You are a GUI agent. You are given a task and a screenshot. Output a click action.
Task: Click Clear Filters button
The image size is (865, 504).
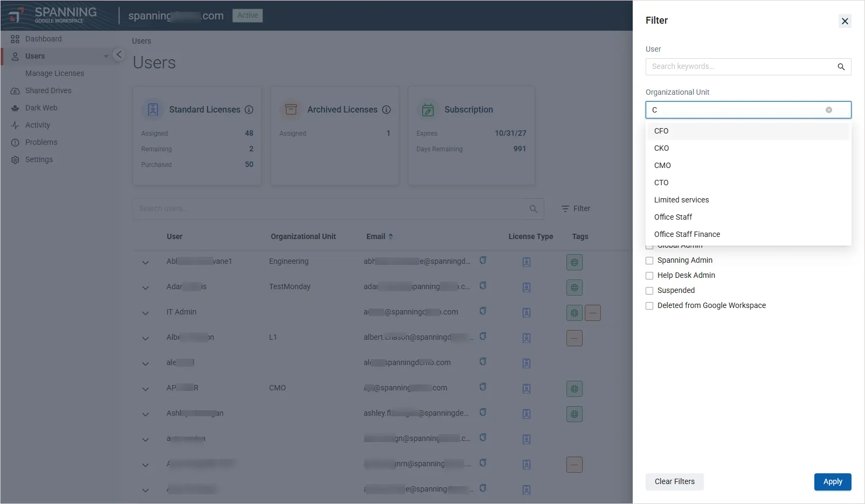674,481
